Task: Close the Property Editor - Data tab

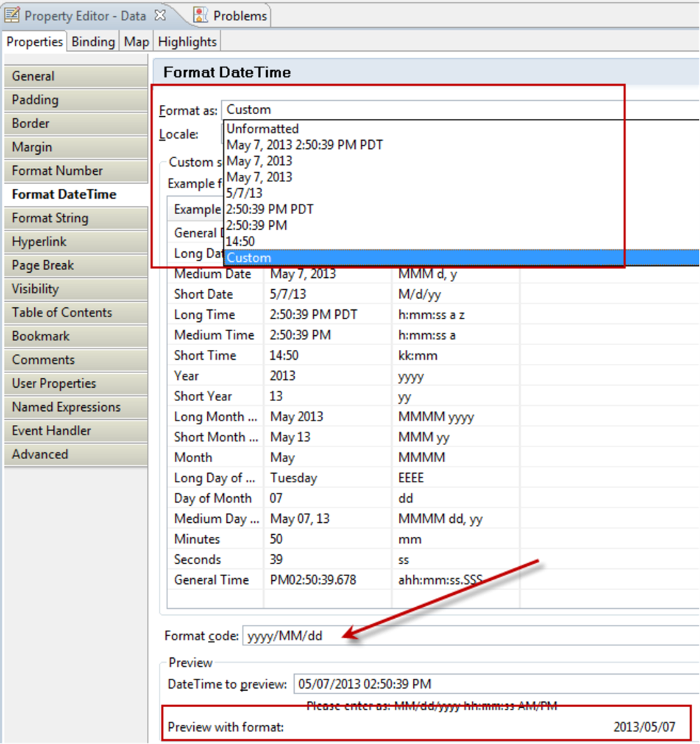Action: [160, 15]
